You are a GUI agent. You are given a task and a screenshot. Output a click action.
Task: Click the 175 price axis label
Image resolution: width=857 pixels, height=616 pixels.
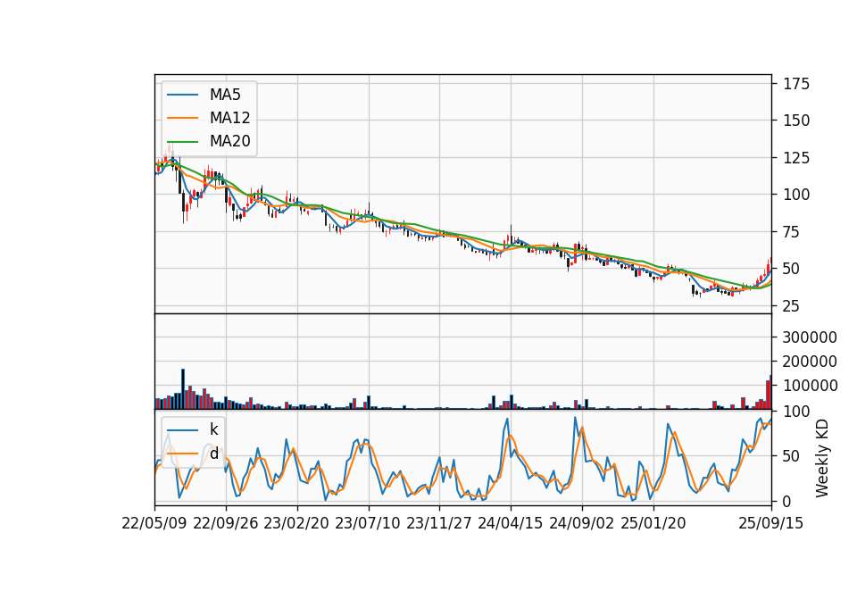pos(796,84)
